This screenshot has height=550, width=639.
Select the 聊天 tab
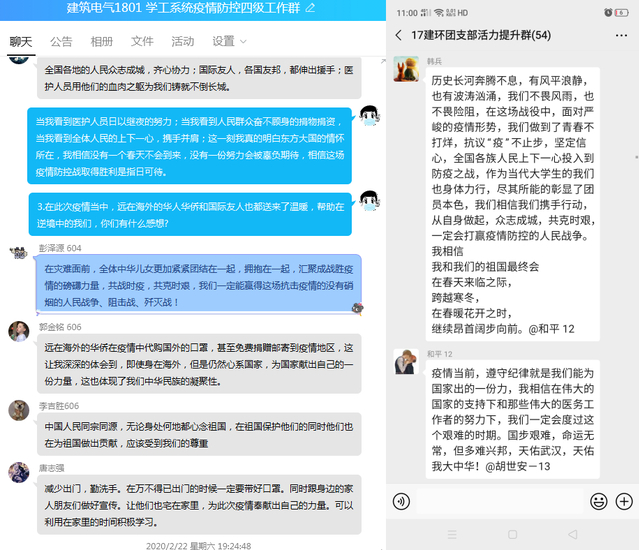click(20, 41)
